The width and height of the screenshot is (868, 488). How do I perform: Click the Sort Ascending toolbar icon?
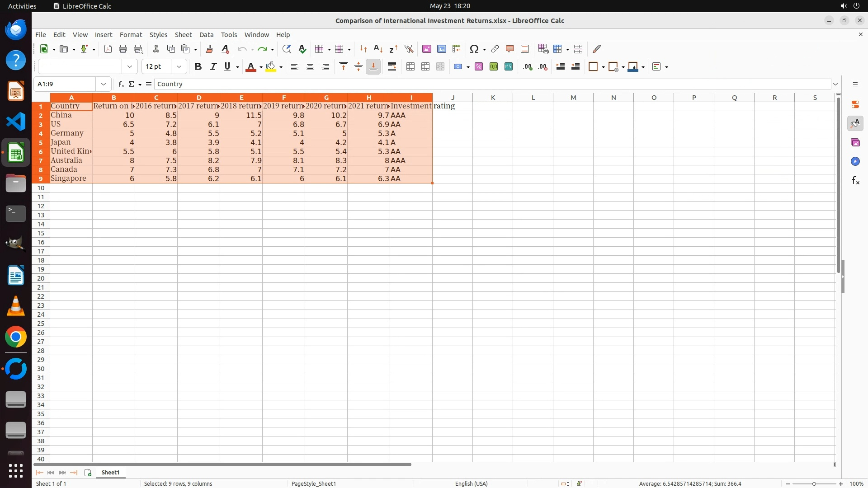[378, 49]
